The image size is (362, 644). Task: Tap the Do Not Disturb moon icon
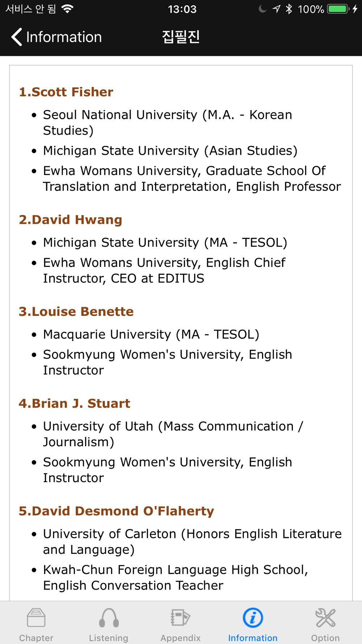point(263,9)
